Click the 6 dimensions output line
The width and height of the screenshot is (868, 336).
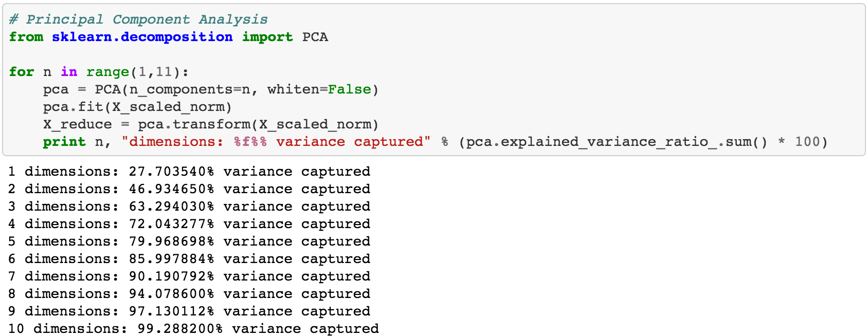tap(189, 259)
